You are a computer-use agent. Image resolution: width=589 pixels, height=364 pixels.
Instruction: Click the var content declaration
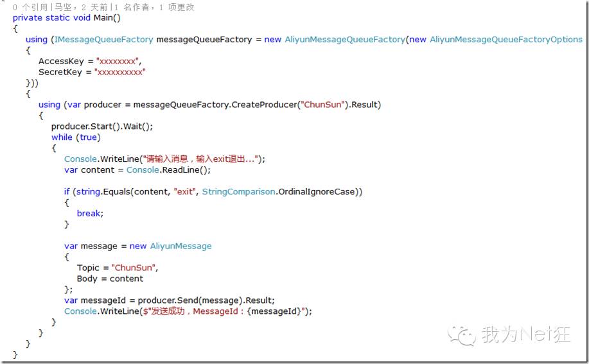[89, 170]
